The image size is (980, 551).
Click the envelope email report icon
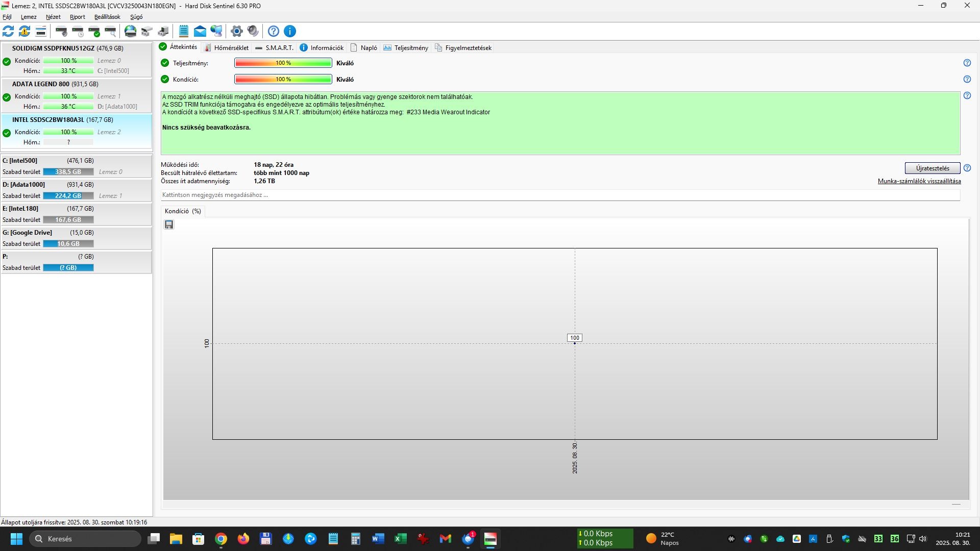coord(200,31)
